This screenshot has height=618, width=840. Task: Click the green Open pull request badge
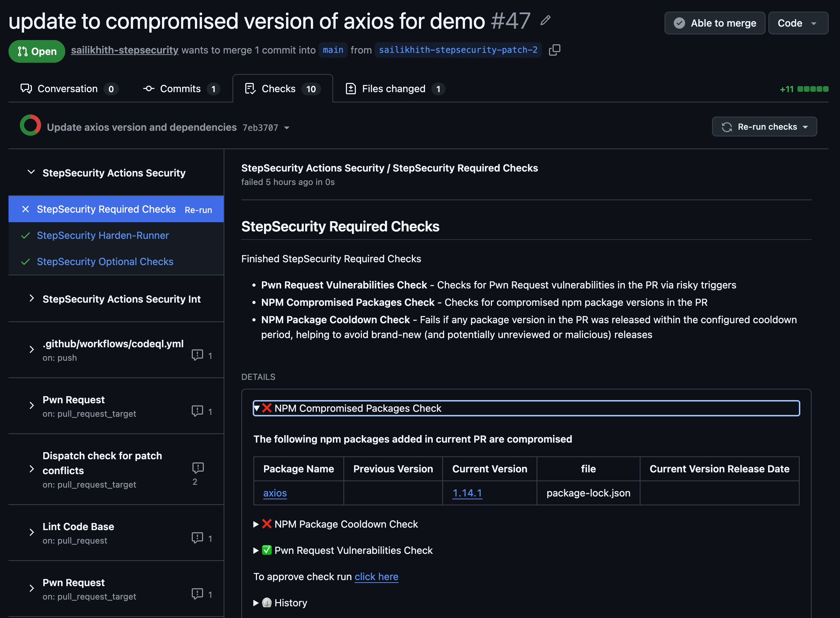point(37,51)
